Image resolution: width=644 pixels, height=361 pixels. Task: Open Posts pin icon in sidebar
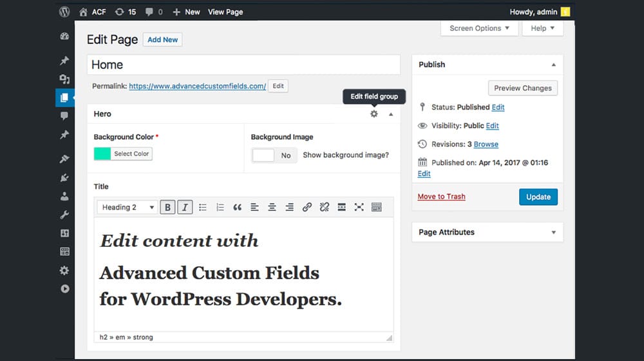click(64, 61)
